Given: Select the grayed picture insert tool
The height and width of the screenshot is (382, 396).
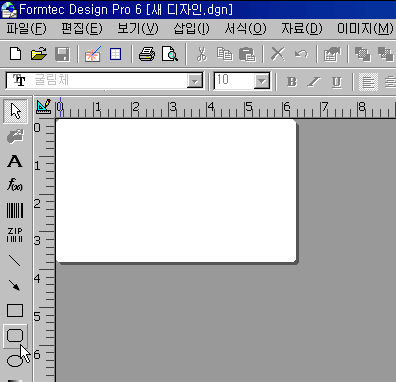Looking at the screenshot, I should coord(15,136).
